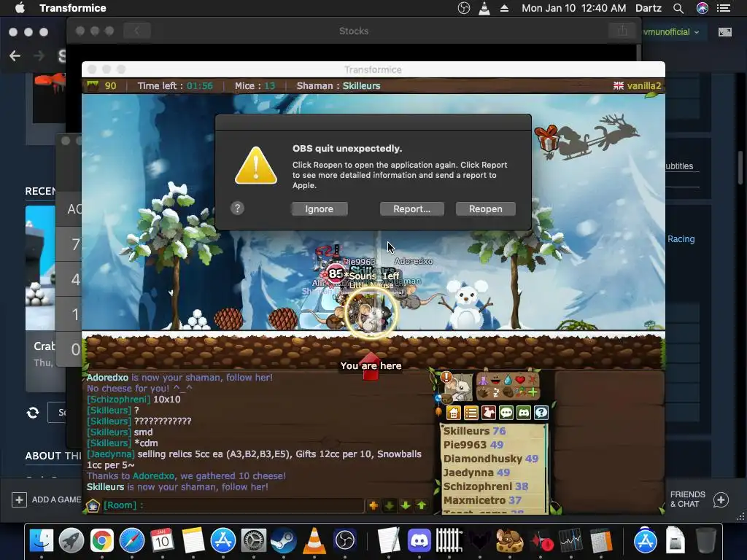The image size is (747, 560).
Task: Click the orange exclamation alert badge
Action: (x=446, y=377)
